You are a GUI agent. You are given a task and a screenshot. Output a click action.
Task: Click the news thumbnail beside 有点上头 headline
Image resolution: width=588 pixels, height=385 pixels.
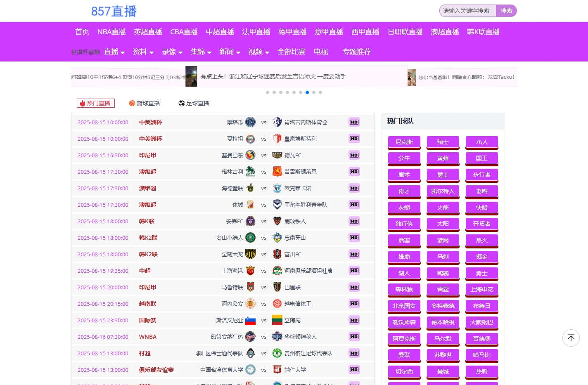[191, 76]
